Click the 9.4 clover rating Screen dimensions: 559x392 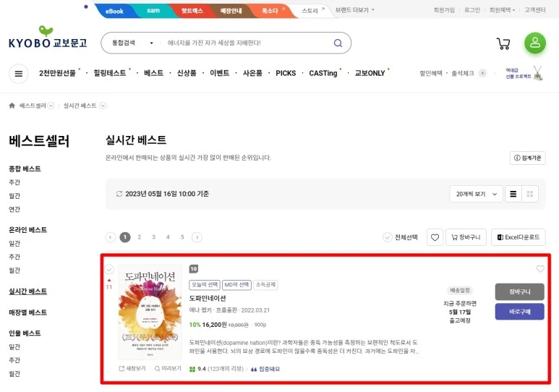tap(197, 369)
